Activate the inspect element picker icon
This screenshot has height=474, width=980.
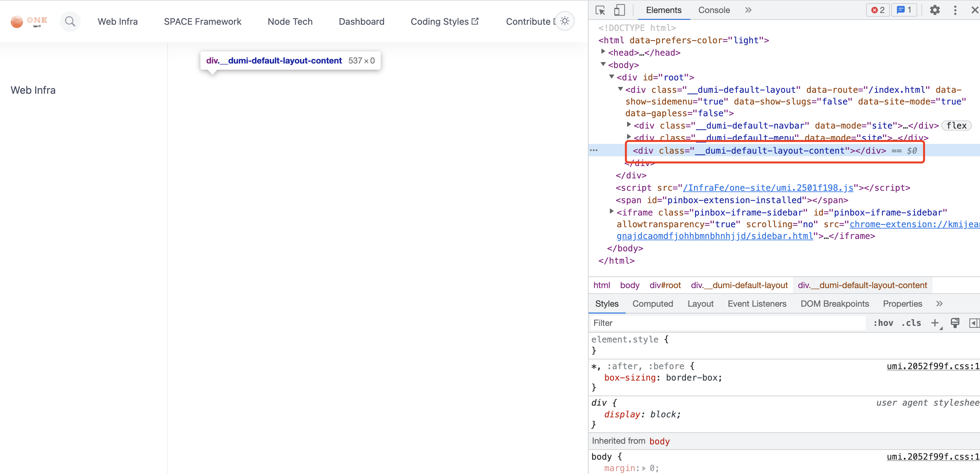pyautogui.click(x=600, y=10)
